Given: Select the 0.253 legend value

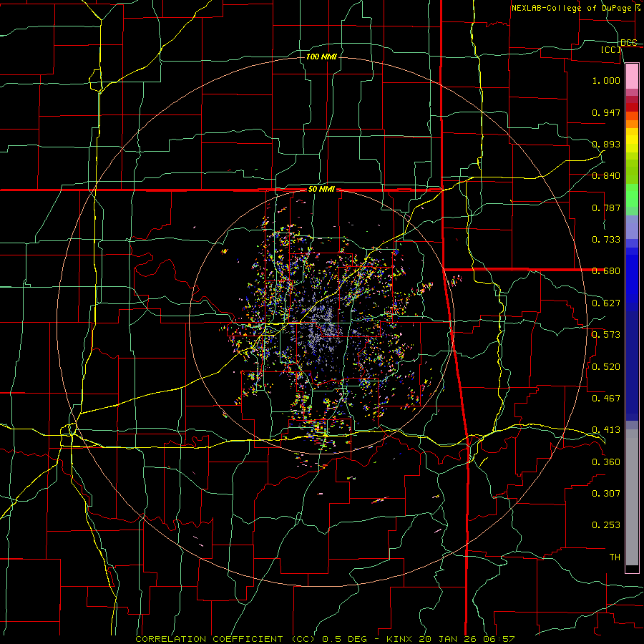Looking at the screenshot, I should [x=606, y=525].
